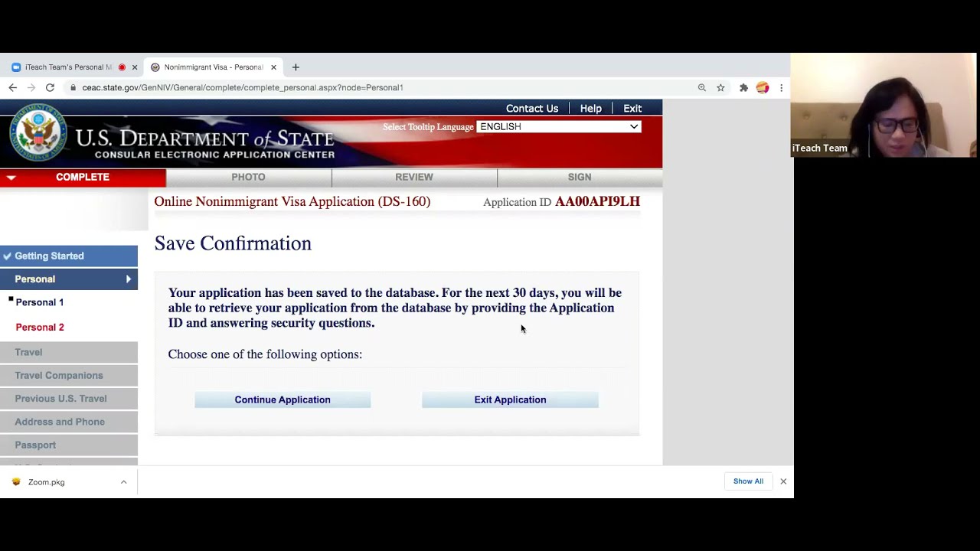Screen dimensions: 980x551
Task: Click Show All downloads
Action: 748,481
